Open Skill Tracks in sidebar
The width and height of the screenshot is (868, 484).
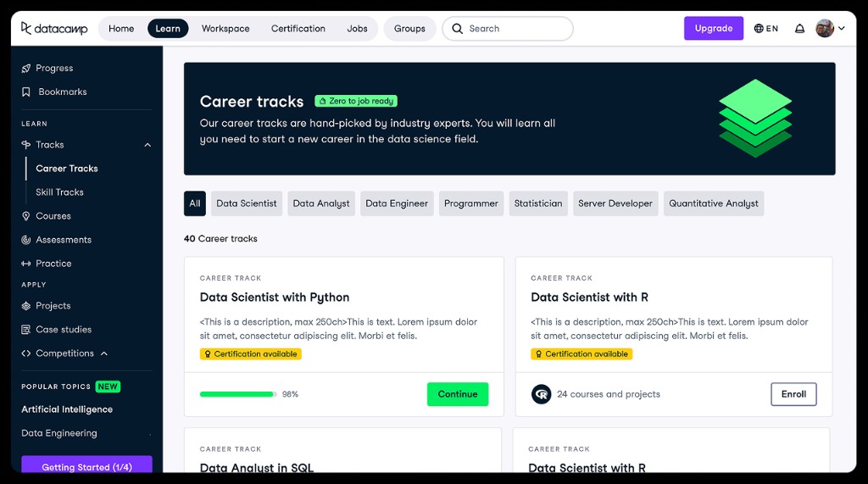point(60,192)
